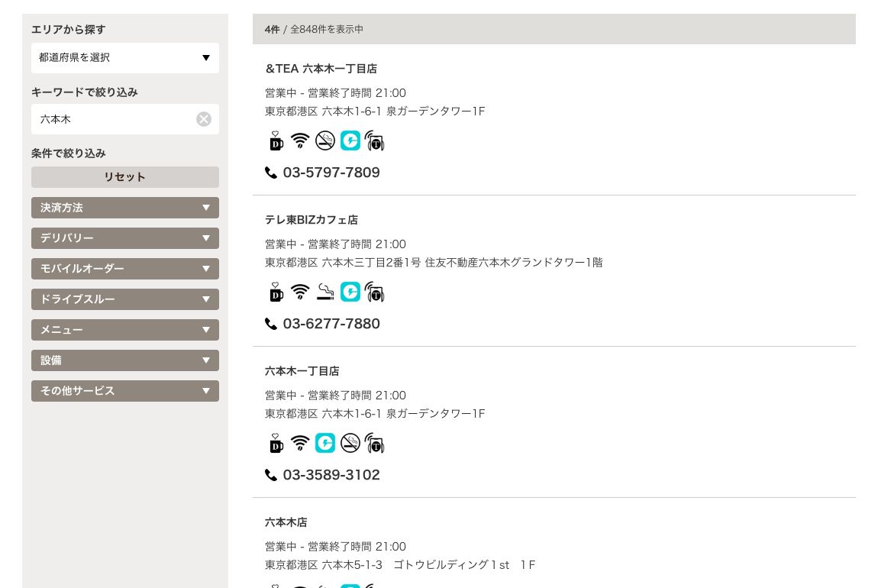This screenshot has height=588, width=878.
Task: Expand the メニュー filter
Action: [125, 330]
